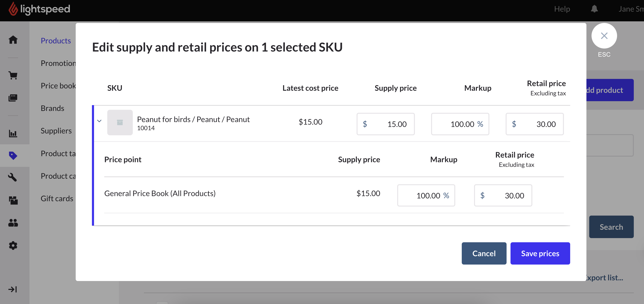Click the Peanut for birds product name
The height and width of the screenshot is (304, 644).
click(x=193, y=119)
